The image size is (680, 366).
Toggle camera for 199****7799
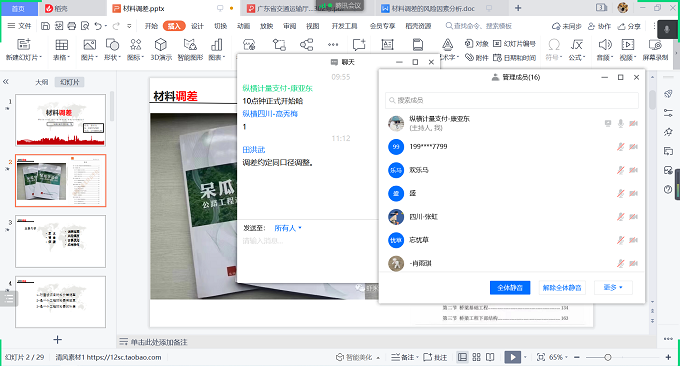(x=634, y=147)
